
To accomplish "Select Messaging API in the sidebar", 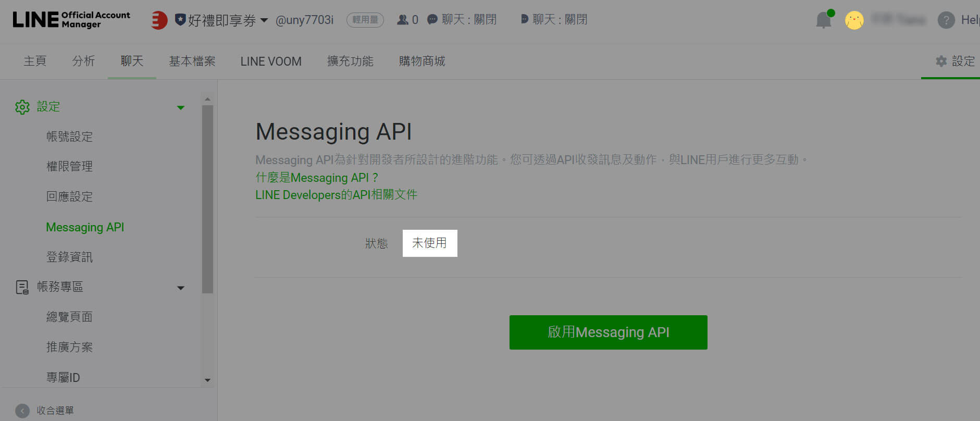I will (x=85, y=227).
